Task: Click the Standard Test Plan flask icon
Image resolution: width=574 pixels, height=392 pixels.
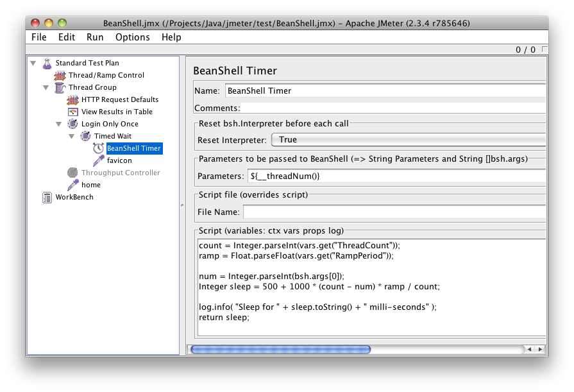Action: [47, 64]
